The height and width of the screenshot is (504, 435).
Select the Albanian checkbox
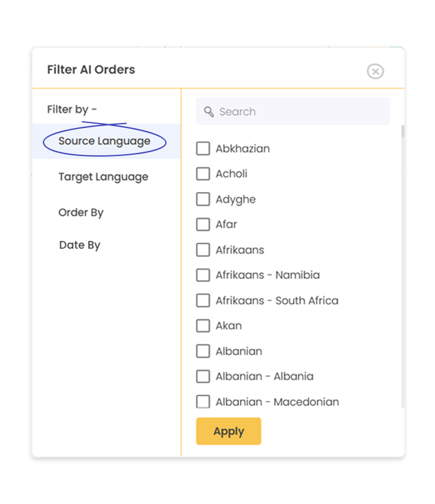tap(203, 351)
